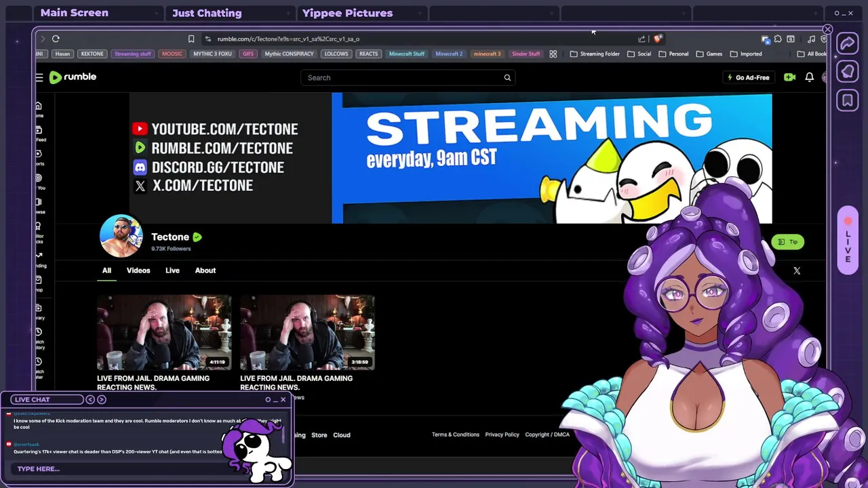The width and height of the screenshot is (868, 488).
Task: Open the Hasan bookmark group
Action: pyautogui.click(x=62, y=54)
